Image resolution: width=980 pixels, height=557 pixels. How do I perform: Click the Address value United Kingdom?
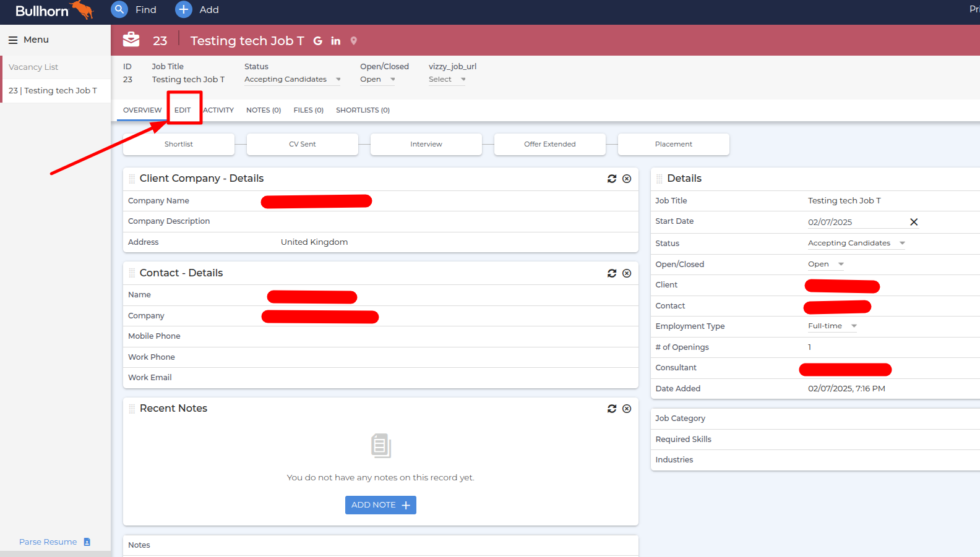(x=314, y=242)
